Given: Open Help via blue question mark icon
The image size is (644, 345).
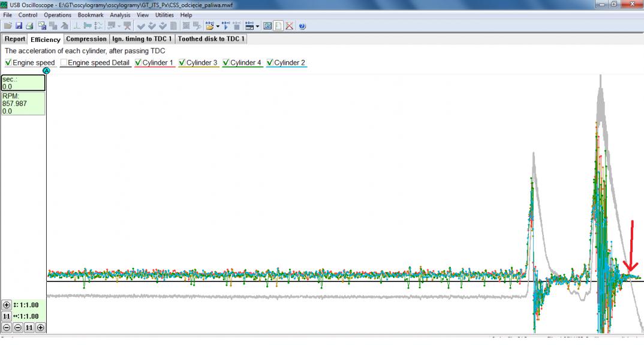Looking at the screenshot, I should tap(302, 26).
